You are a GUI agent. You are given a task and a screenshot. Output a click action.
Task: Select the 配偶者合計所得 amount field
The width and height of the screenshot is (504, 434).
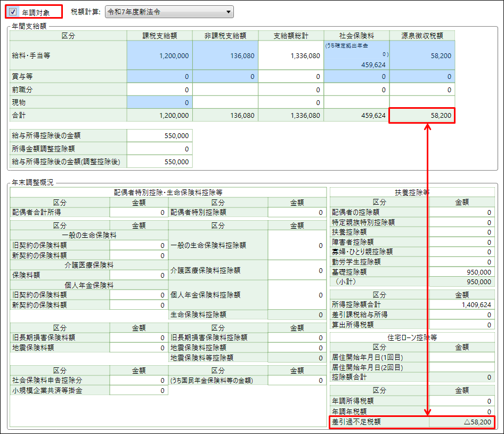(139, 212)
